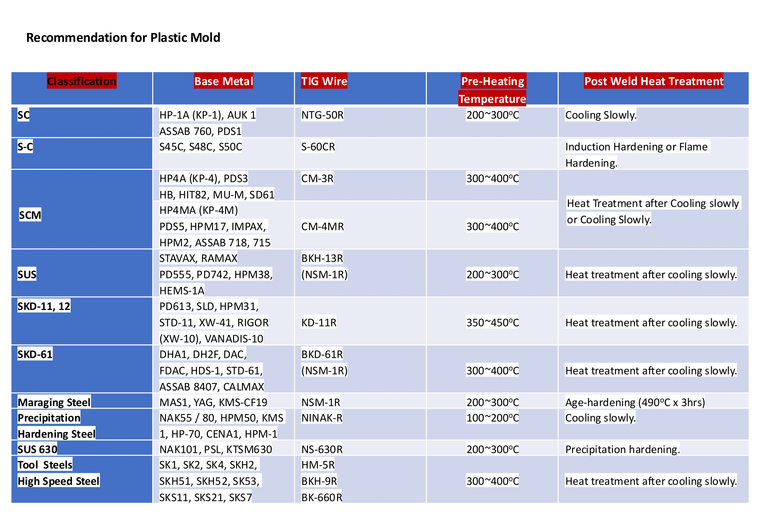Click 'Induction Hardening or Flame' treatment text

point(636,146)
